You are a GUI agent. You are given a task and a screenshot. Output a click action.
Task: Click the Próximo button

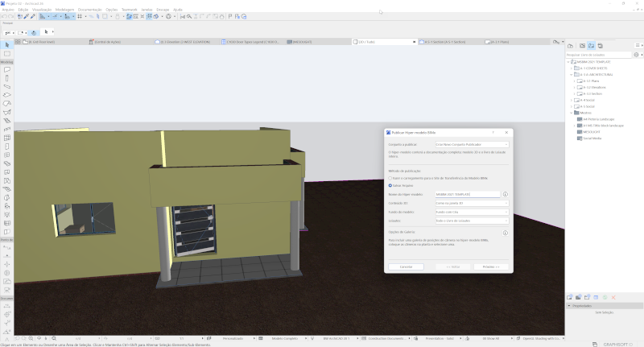490,266
